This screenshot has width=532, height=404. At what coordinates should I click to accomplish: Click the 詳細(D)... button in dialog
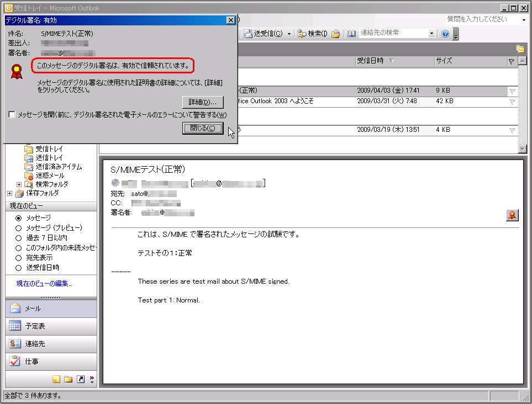pyautogui.click(x=203, y=102)
